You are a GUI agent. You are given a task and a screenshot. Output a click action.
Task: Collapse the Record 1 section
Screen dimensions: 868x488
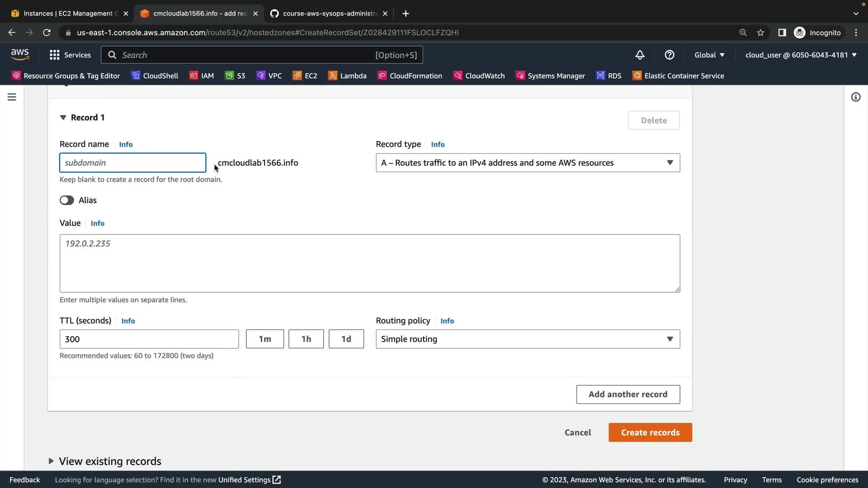(x=63, y=117)
